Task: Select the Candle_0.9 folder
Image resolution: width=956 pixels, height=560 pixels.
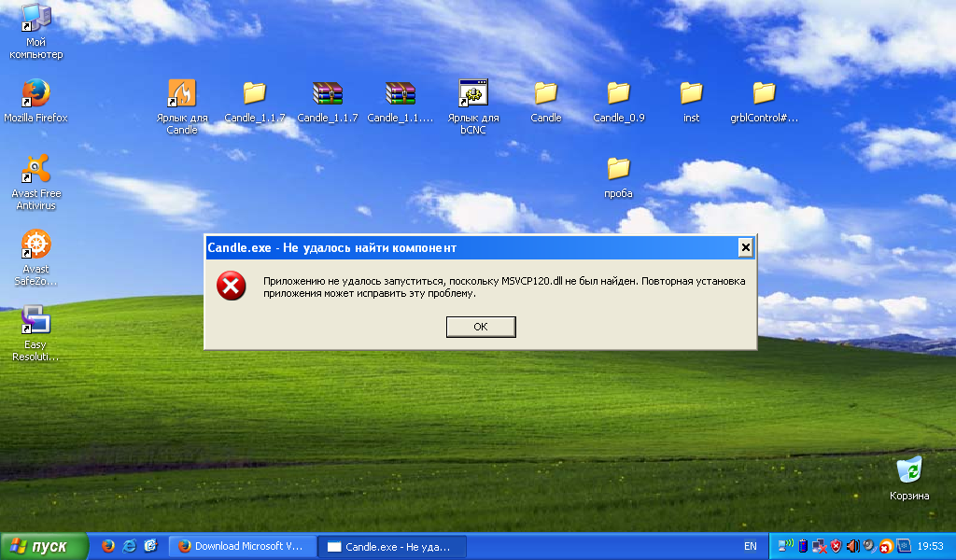Action: point(618,101)
